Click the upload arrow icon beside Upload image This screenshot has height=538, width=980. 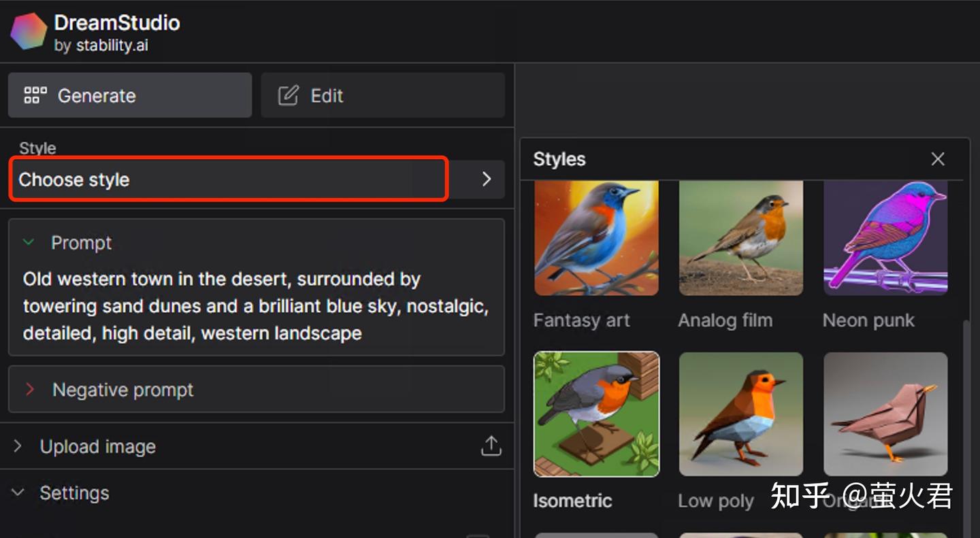tap(491, 446)
